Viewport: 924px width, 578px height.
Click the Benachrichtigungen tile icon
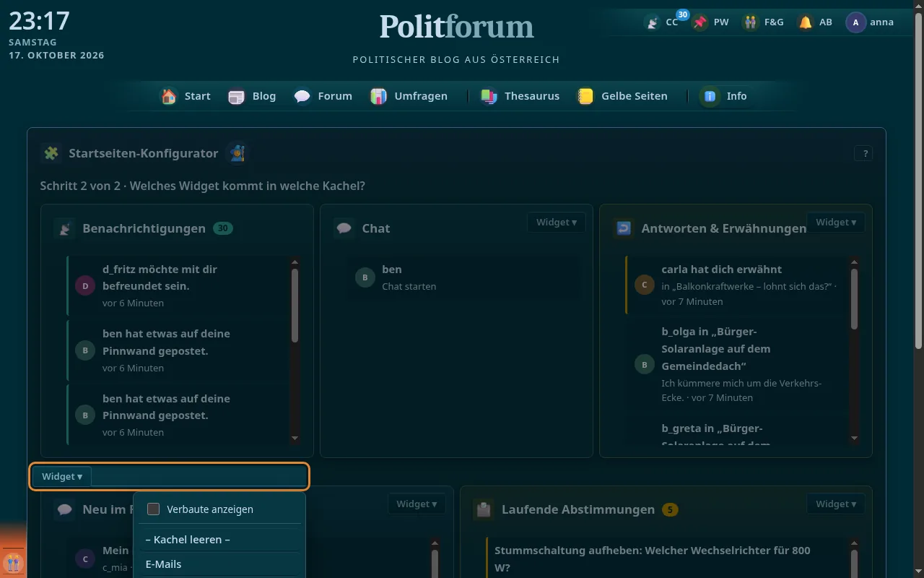tap(65, 229)
